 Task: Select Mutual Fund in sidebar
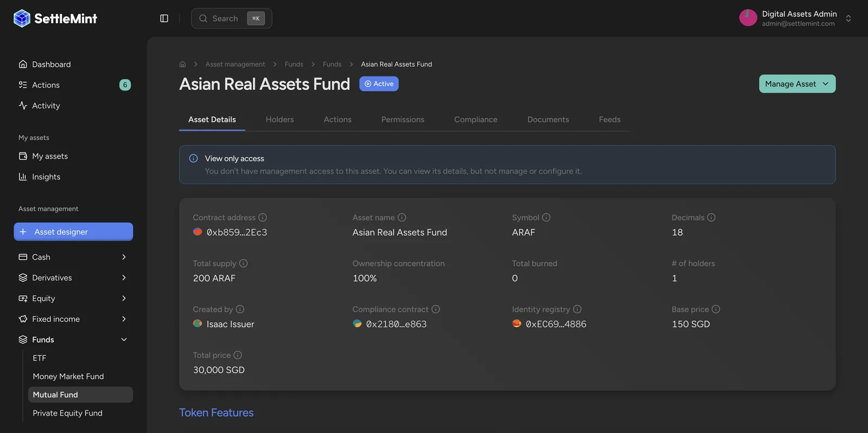point(80,395)
